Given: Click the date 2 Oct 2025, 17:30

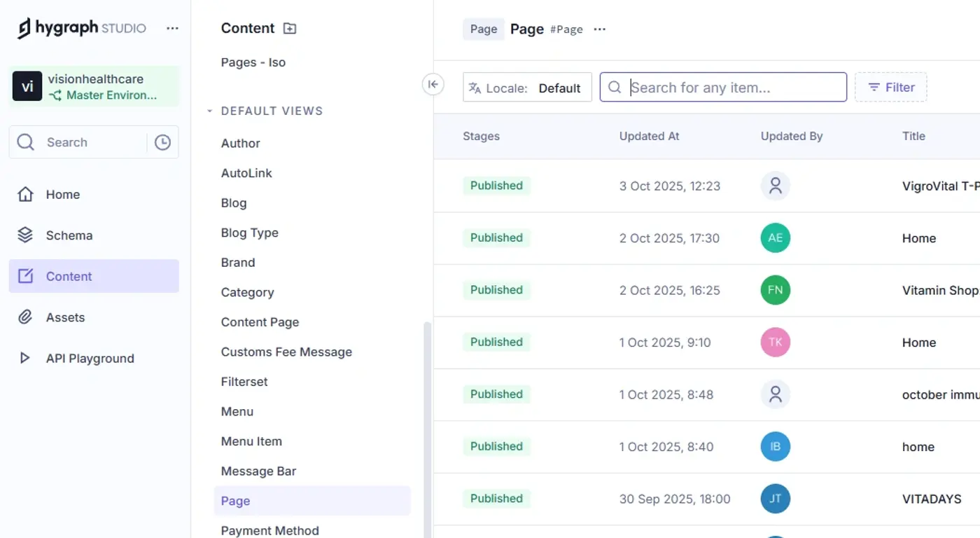Looking at the screenshot, I should 669,238.
